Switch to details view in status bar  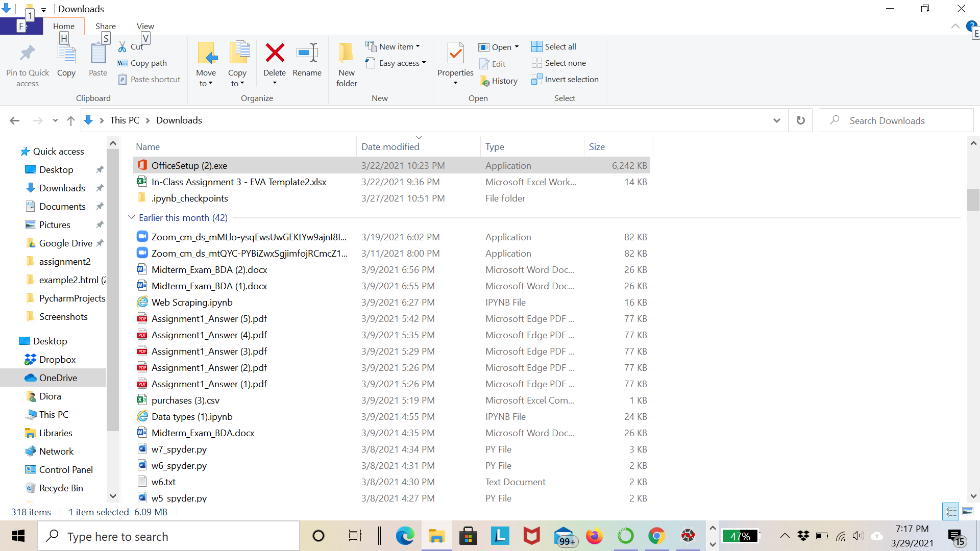coord(951,511)
